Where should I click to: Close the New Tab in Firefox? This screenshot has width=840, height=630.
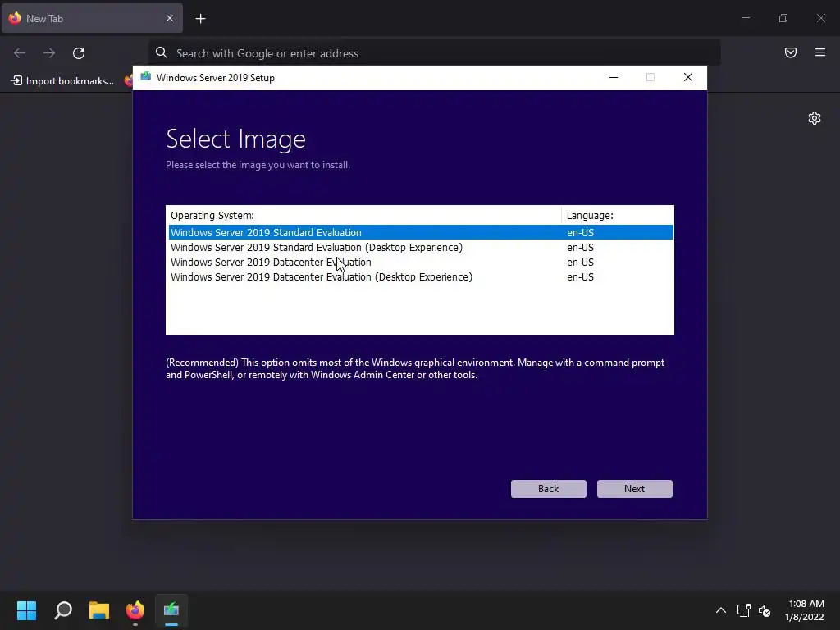(x=170, y=18)
